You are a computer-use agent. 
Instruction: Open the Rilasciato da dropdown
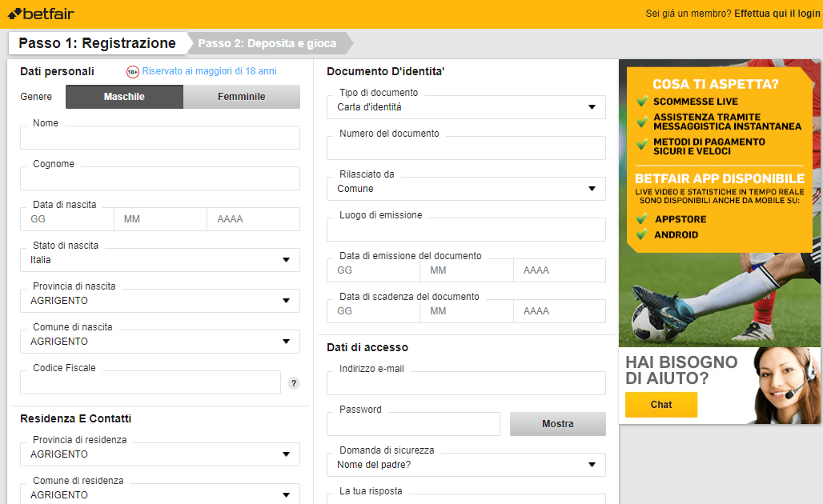pyautogui.click(x=466, y=189)
